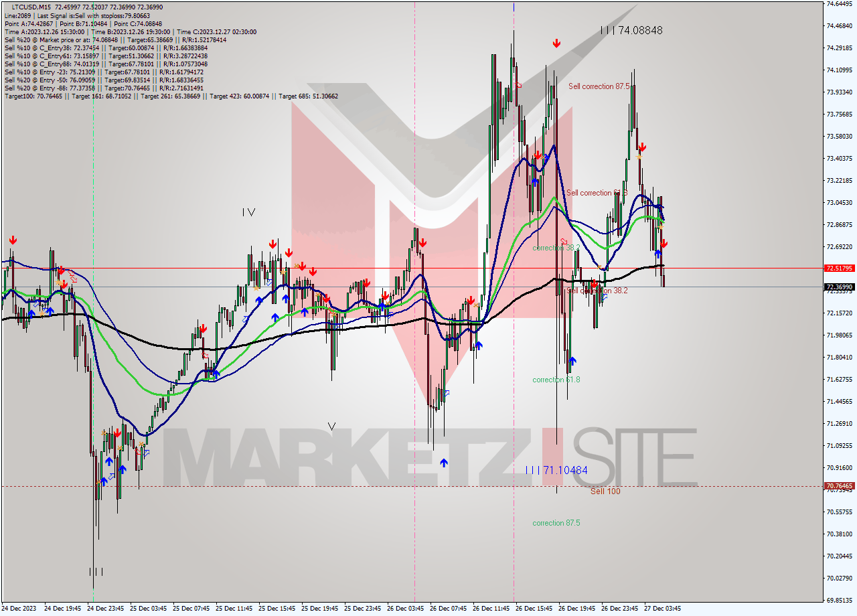This screenshot has width=857, height=616.
Task: Click the 72.36990 current price tag
Action: 839,287
